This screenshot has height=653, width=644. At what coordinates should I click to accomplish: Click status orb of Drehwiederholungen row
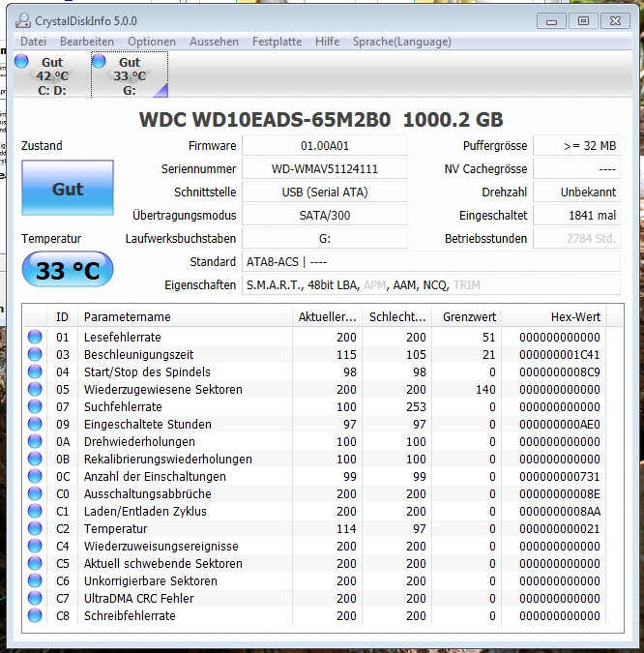[35, 441]
